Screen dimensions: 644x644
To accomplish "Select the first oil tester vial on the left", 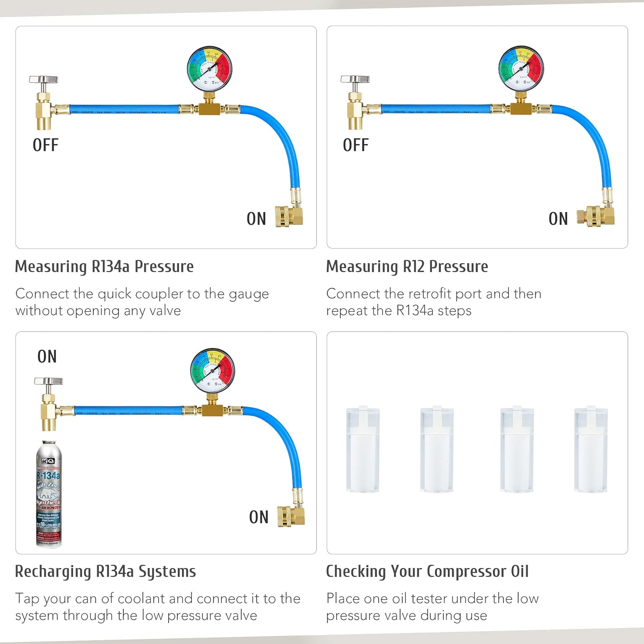I will click(363, 449).
